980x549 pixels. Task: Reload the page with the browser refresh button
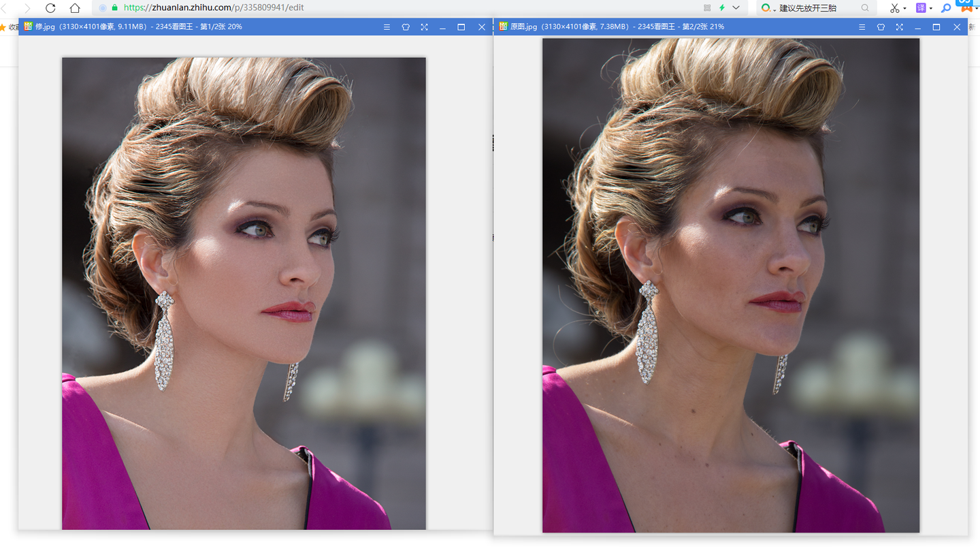click(x=50, y=8)
